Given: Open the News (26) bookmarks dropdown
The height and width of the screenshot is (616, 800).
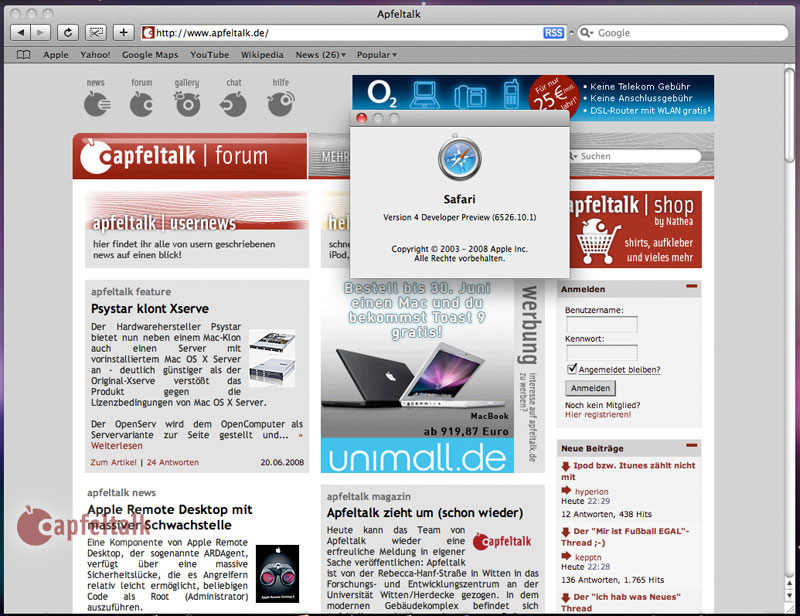Looking at the screenshot, I should click(x=320, y=55).
